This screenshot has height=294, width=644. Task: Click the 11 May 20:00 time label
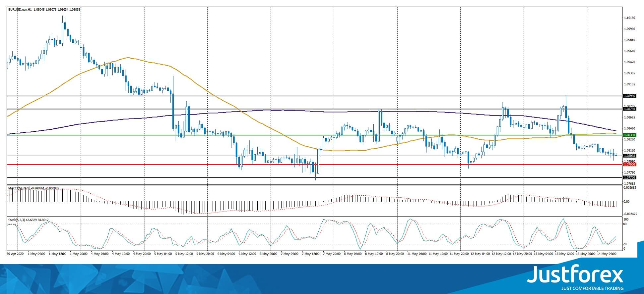point(459,254)
